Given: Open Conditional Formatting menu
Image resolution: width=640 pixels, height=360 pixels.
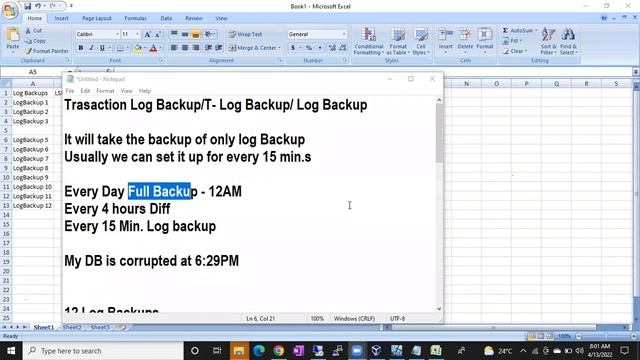Looking at the screenshot, I should coord(369,41).
